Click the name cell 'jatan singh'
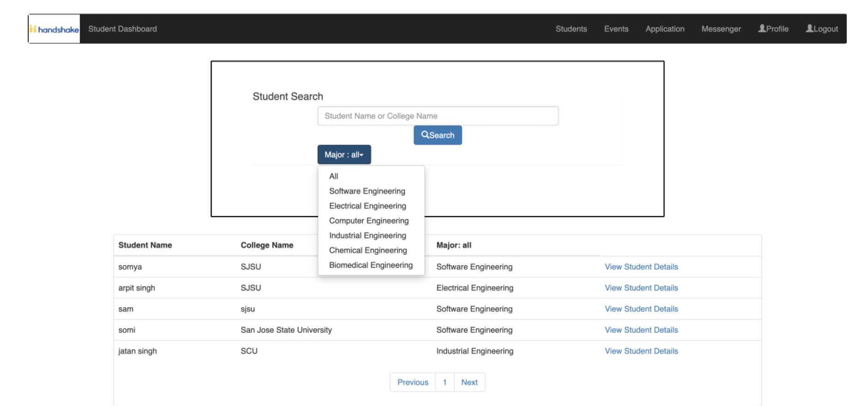Viewport: 868px width, 406px height. 137,351
